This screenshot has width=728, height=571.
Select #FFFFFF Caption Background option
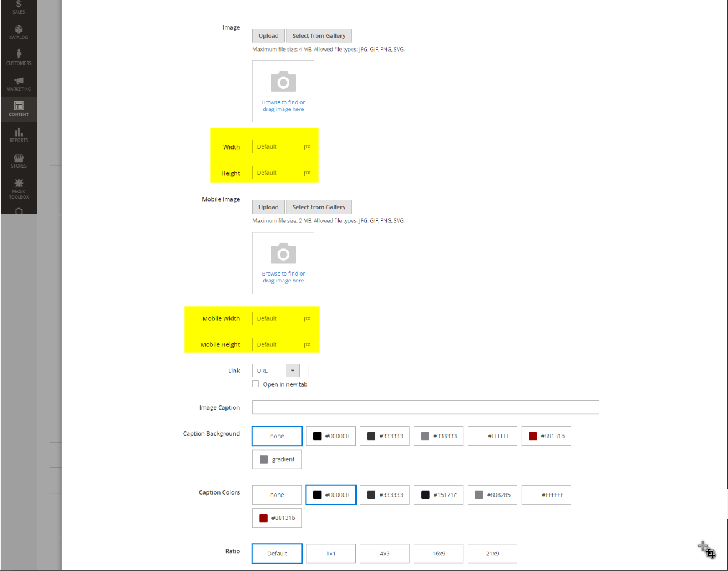pos(493,436)
